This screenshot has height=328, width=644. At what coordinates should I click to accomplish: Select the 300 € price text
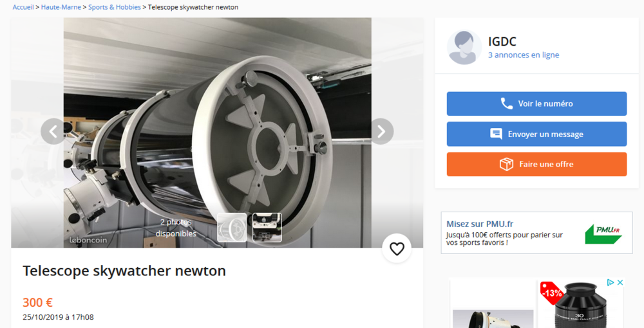[37, 302]
